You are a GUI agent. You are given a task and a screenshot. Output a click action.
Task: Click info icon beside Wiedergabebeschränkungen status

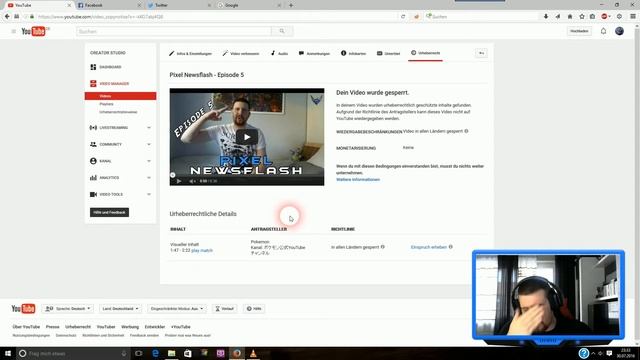pyautogui.click(x=466, y=131)
